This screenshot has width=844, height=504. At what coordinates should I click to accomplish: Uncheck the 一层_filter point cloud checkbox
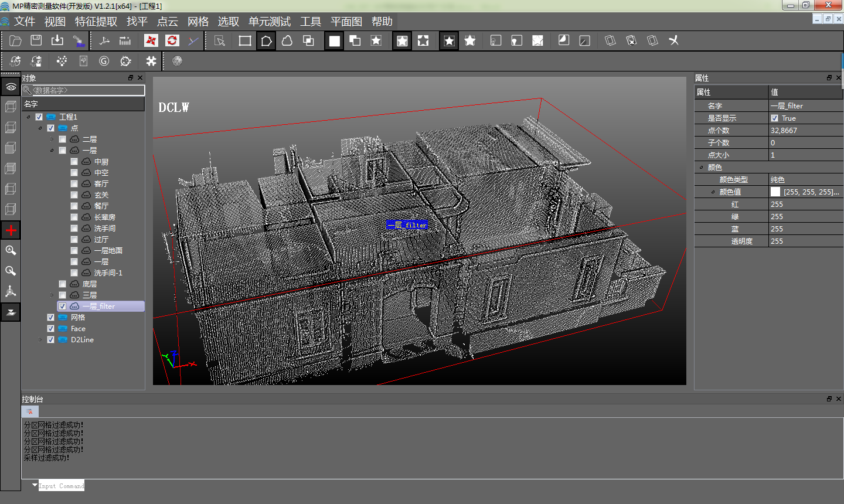click(62, 307)
